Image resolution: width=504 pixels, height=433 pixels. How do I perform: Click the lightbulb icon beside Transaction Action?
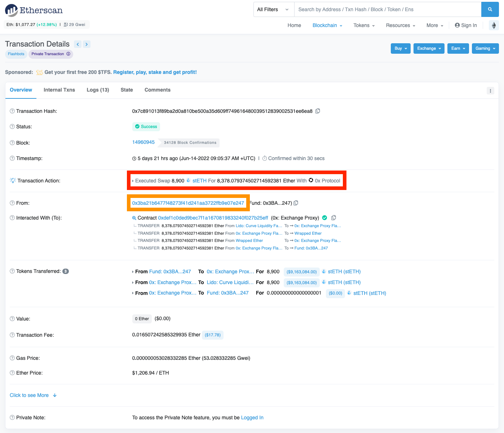pyautogui.click(x=13, y=180)
